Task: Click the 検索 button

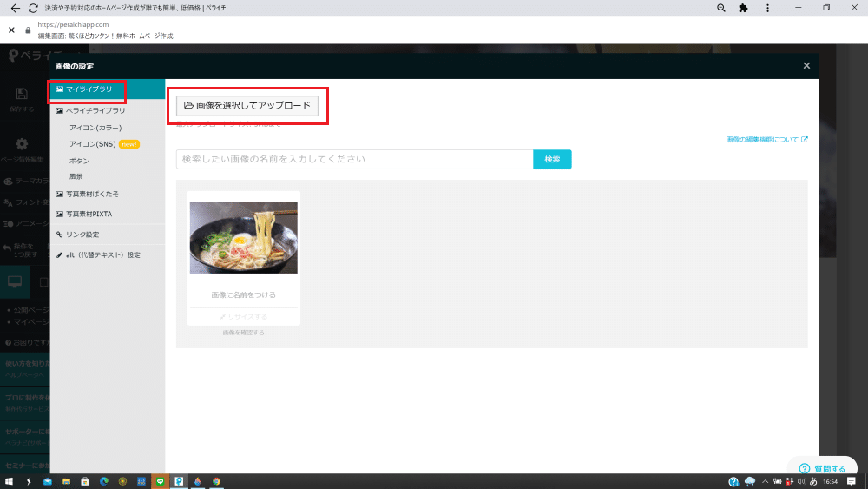Action: click(552, 160)
